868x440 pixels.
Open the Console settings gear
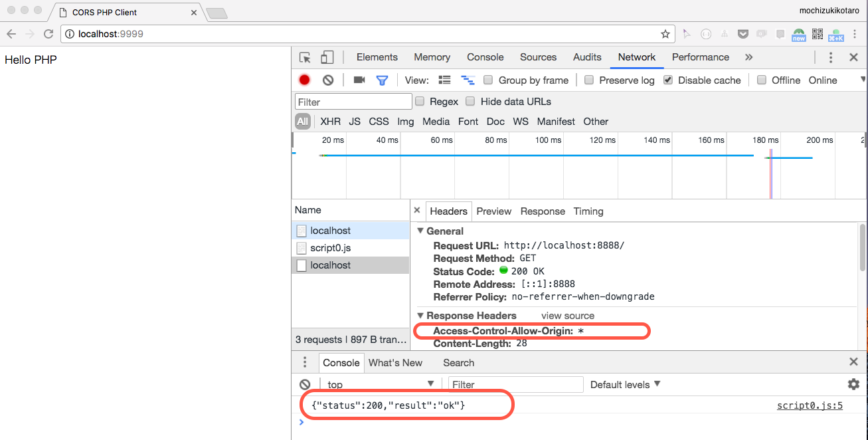pos(853,384)
